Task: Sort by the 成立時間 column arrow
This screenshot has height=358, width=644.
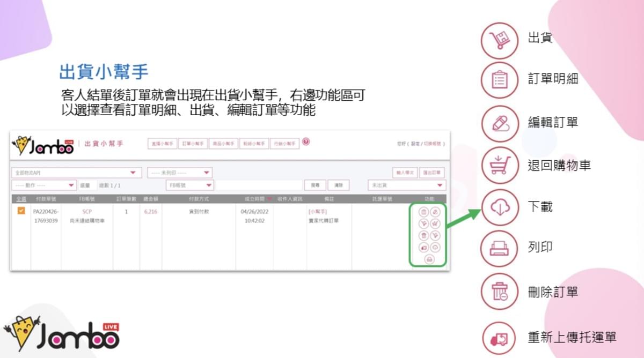Action: pos(269,199)
